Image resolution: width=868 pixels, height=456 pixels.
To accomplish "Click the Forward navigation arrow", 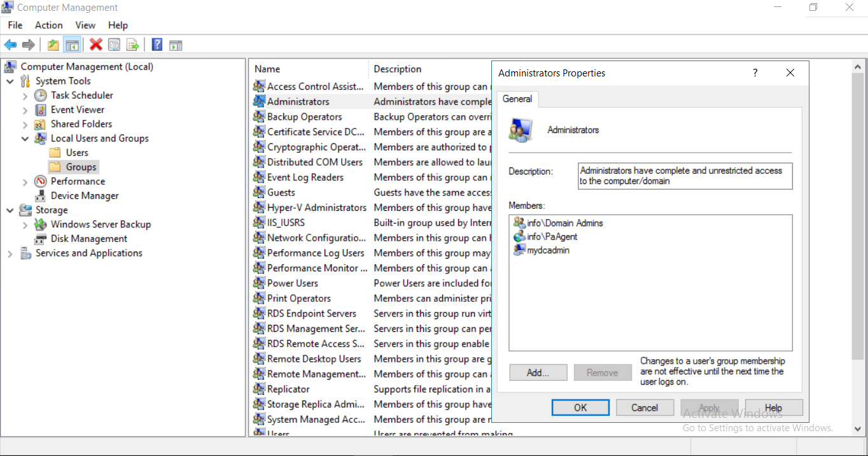I will (28, 44).
